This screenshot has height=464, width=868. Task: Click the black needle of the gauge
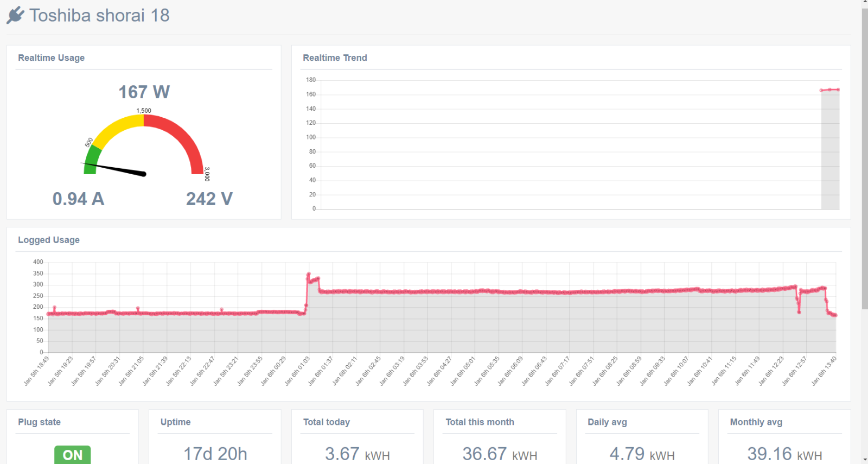(x=114, y=169)
